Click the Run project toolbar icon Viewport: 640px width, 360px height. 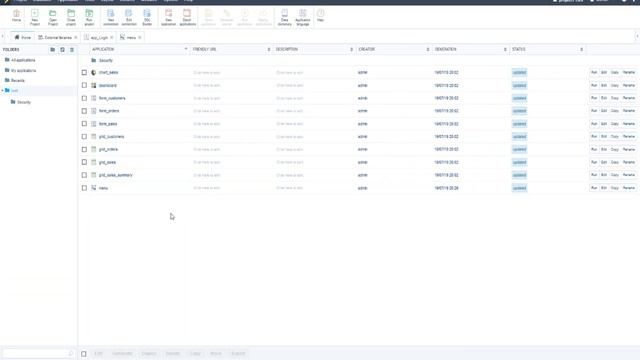coord(89,17)
